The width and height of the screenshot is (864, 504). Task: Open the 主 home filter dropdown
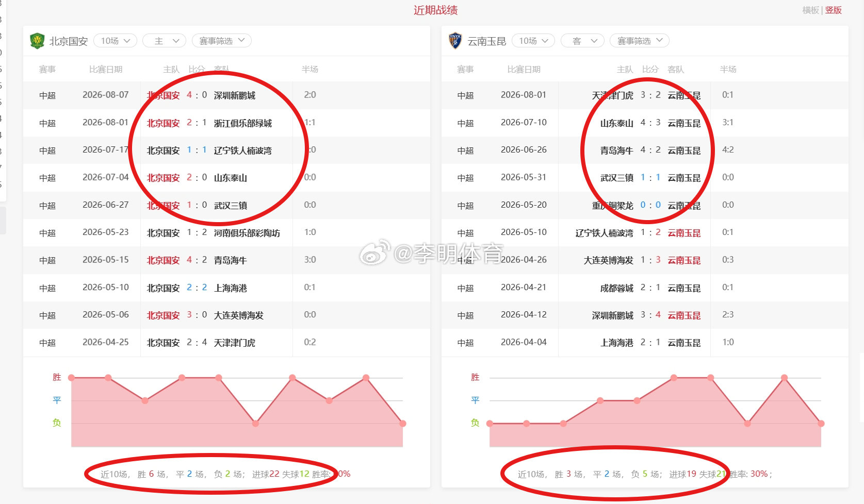[164, 41]
